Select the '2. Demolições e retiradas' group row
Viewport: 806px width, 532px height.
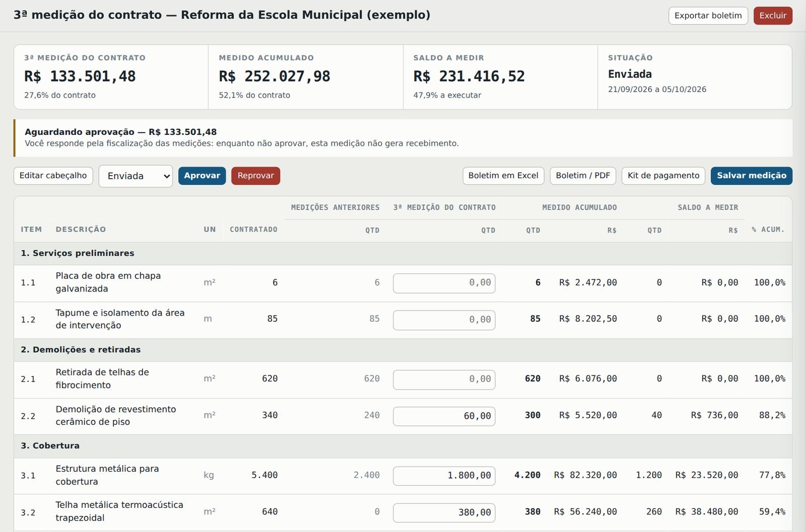point(403,350)
